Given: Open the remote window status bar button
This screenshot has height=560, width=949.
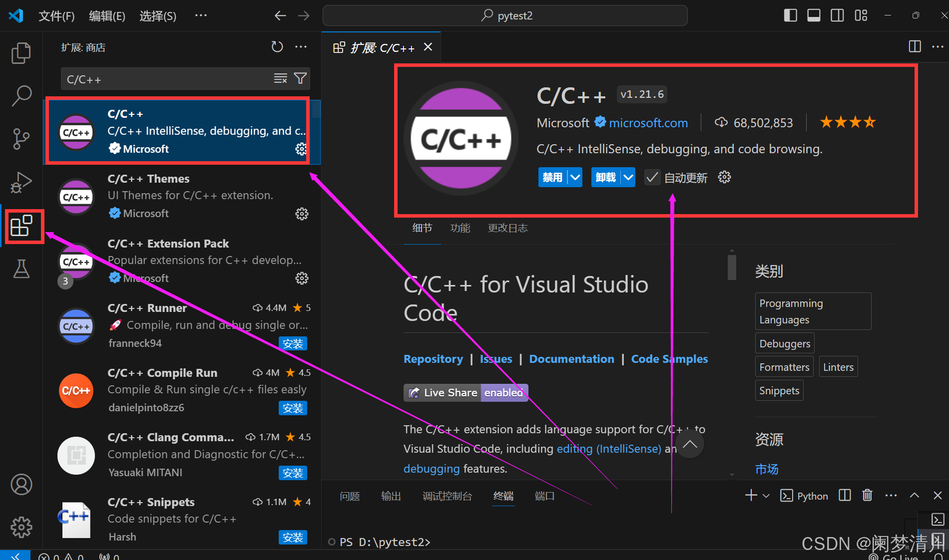Looking at the screenshot, I should point(15,556).
